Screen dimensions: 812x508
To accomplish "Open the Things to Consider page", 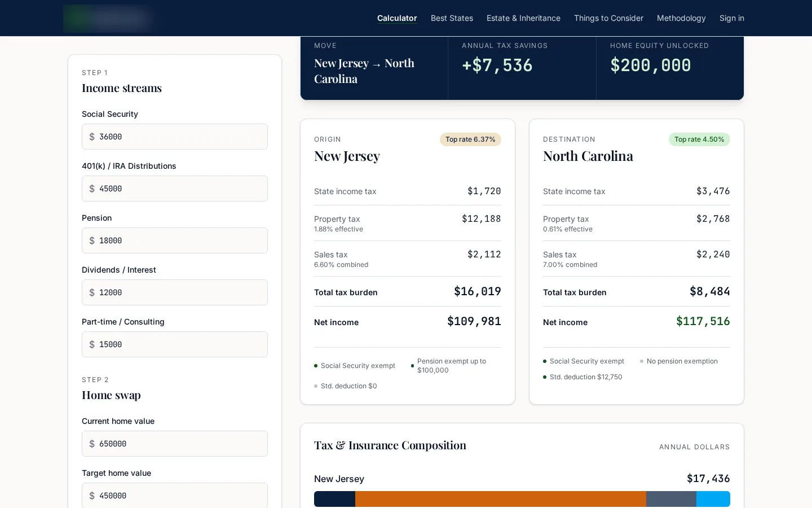I will (x=608, y=18).
